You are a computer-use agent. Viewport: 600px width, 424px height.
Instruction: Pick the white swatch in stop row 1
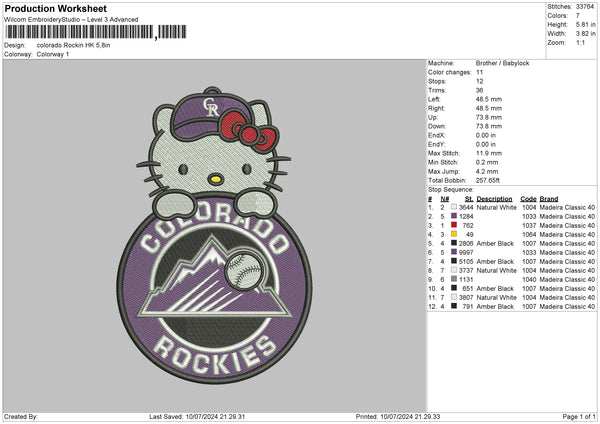tap(454, 207)
